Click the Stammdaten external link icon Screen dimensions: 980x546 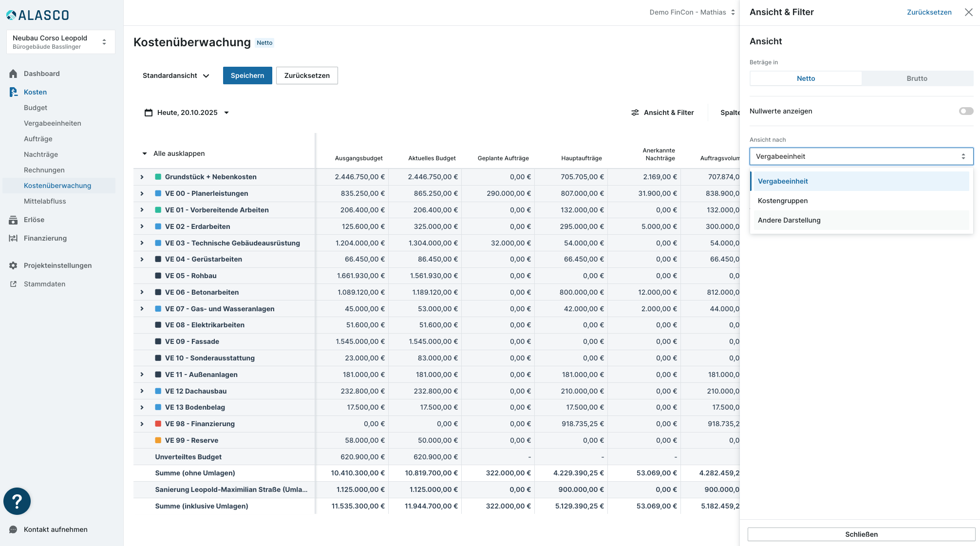click(13, 284)
